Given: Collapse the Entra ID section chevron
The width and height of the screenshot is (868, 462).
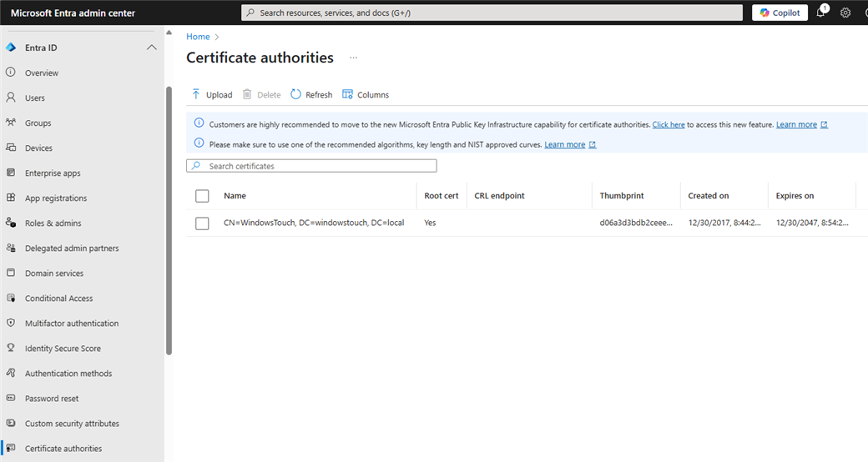Looking at the screenshot, I should point(151,48).
